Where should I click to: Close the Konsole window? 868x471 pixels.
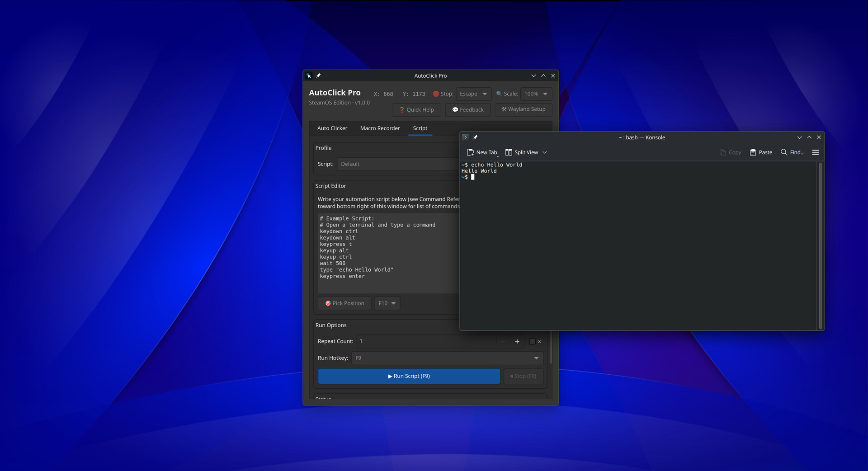coord(819,137)
